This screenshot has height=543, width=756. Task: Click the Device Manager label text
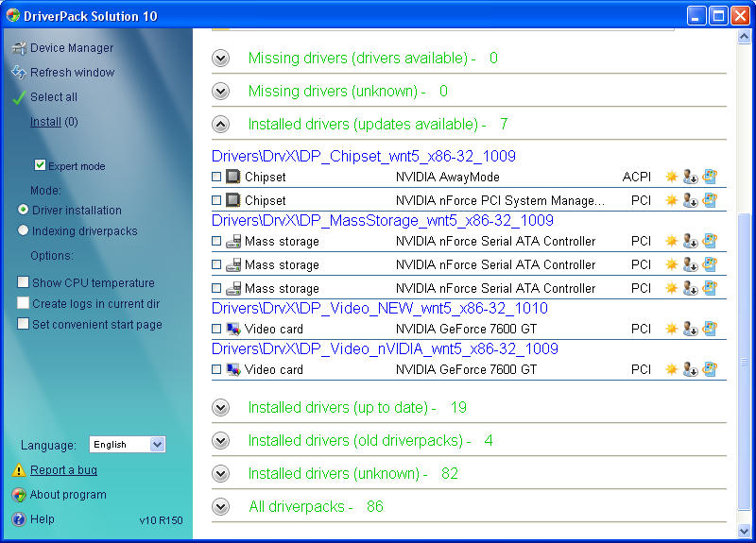click(72, 48)
